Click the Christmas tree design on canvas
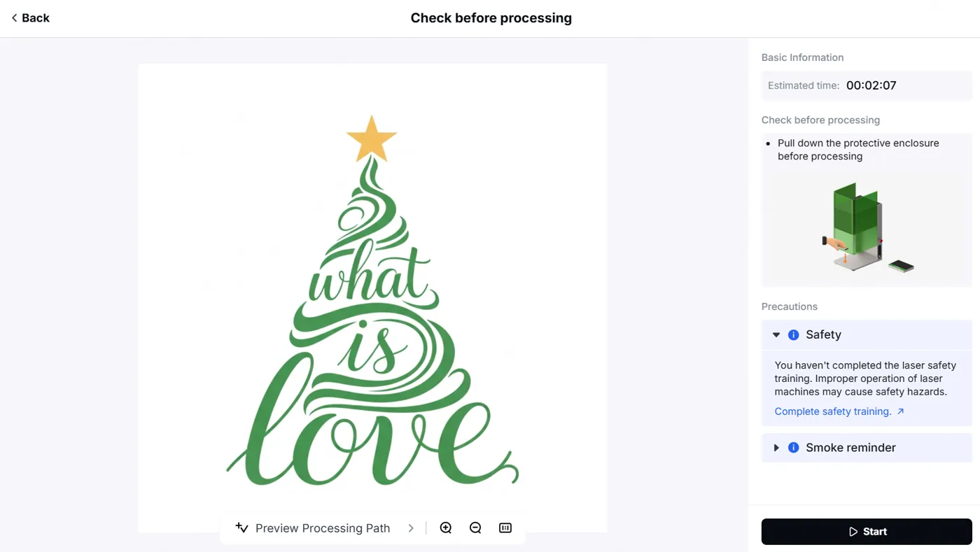Screen dimensions: 980x552 [372, 301]
